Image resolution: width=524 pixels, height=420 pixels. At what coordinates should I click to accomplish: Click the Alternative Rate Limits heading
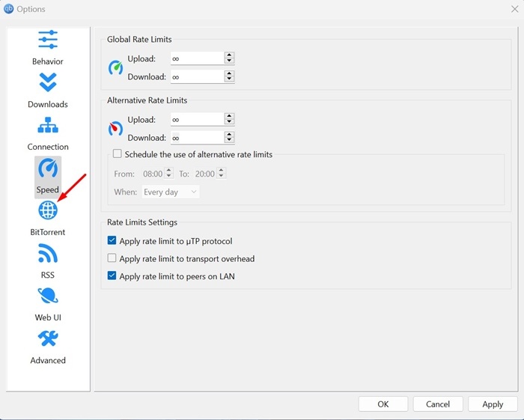pos(147,100)
